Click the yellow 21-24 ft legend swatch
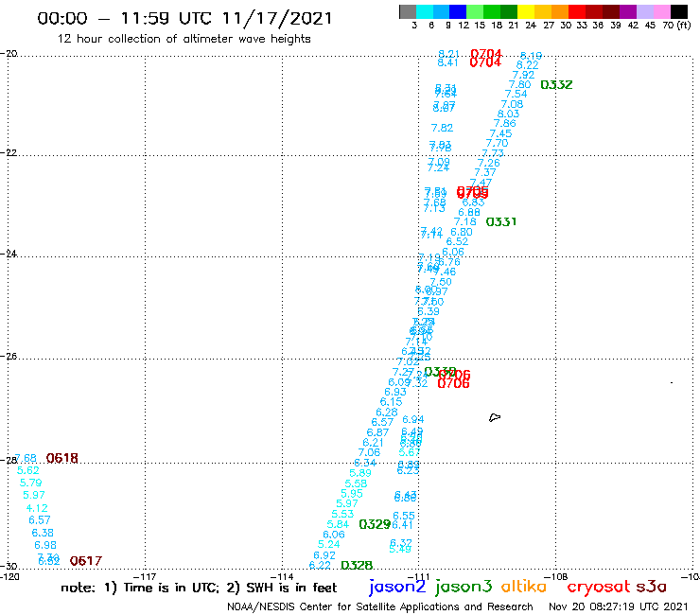This screenshot has height=615, width=700. click(526, 11)
